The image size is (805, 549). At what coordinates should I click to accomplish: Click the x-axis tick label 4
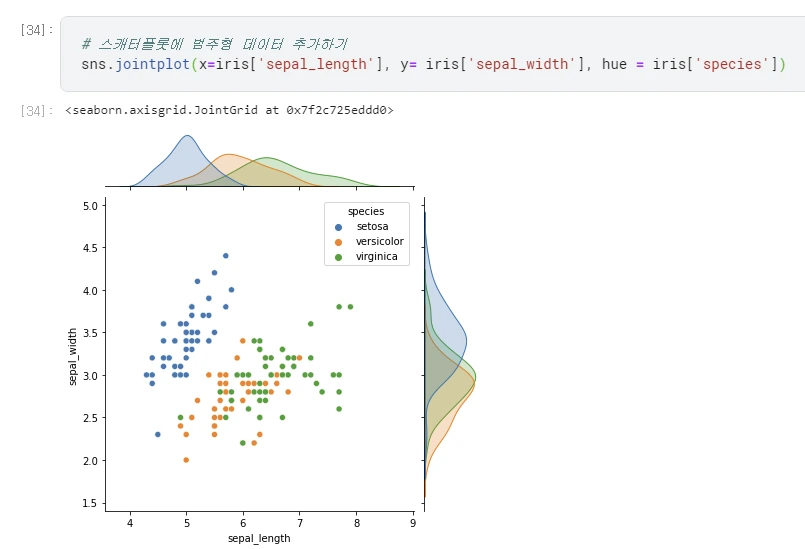(130, 523)
